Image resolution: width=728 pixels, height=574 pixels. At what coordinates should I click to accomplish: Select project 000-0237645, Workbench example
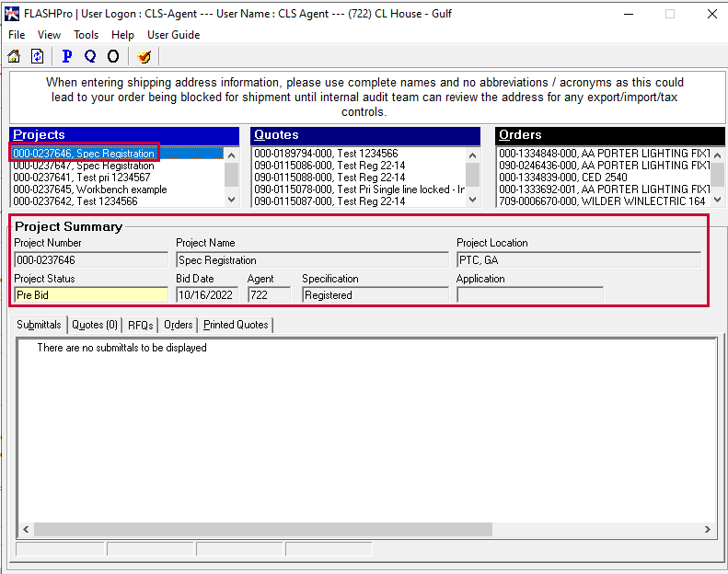tap(90, 189)
